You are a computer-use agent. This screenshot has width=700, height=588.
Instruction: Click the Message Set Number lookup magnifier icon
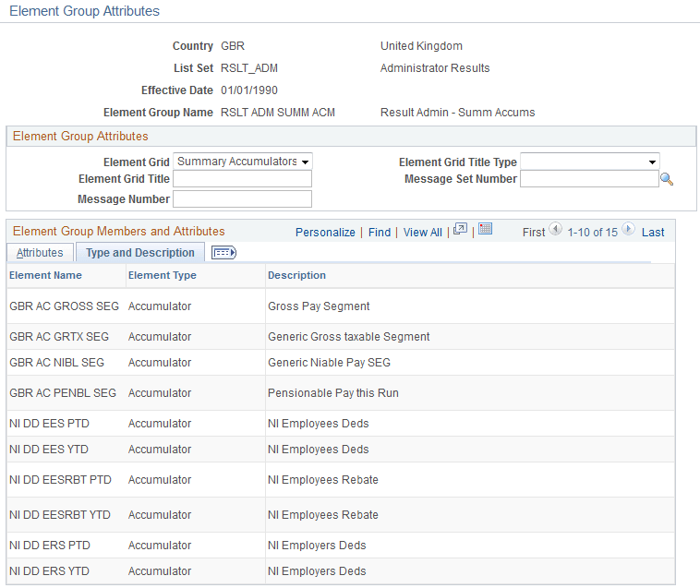pyautogui.click(x=667, y=179)
